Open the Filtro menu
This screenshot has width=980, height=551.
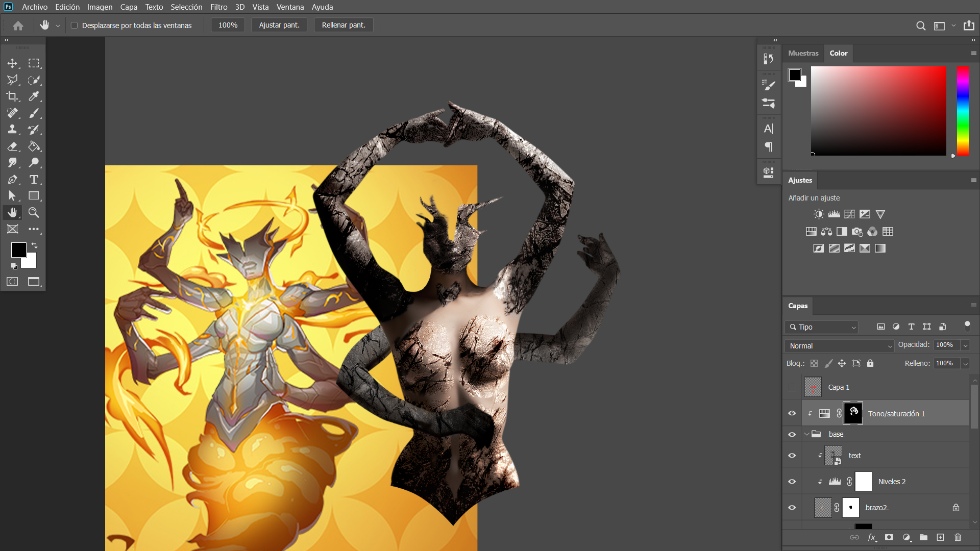218,7
